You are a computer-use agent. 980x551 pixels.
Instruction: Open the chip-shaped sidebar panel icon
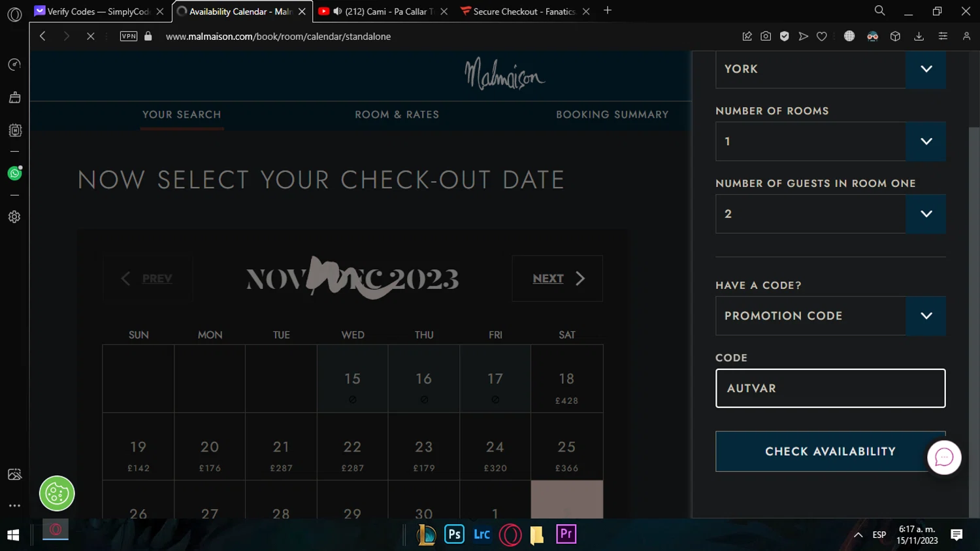click(x=14, y=130)
